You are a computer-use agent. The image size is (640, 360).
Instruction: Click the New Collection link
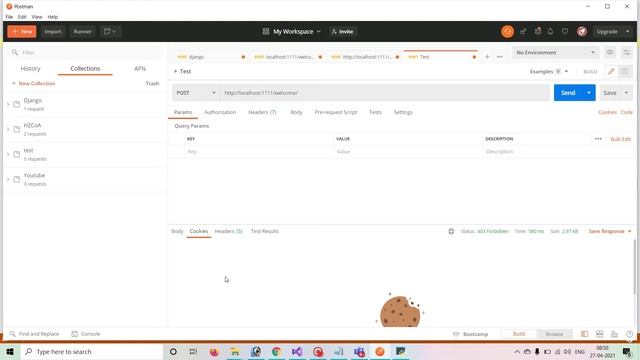coord(33,83)
